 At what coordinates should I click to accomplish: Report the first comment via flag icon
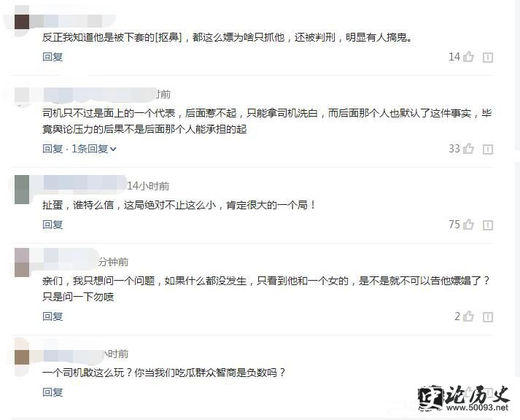[487, 58]
